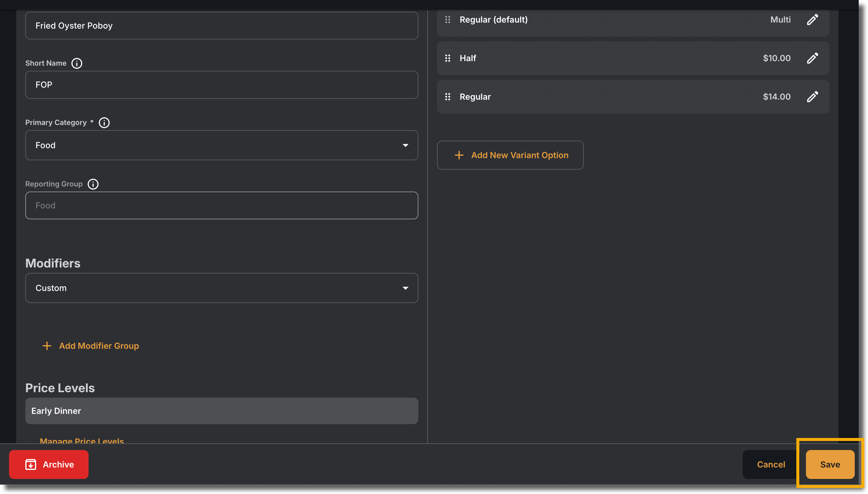
Task: Open the Modifiers Custom dropdown
Action: 221,288
